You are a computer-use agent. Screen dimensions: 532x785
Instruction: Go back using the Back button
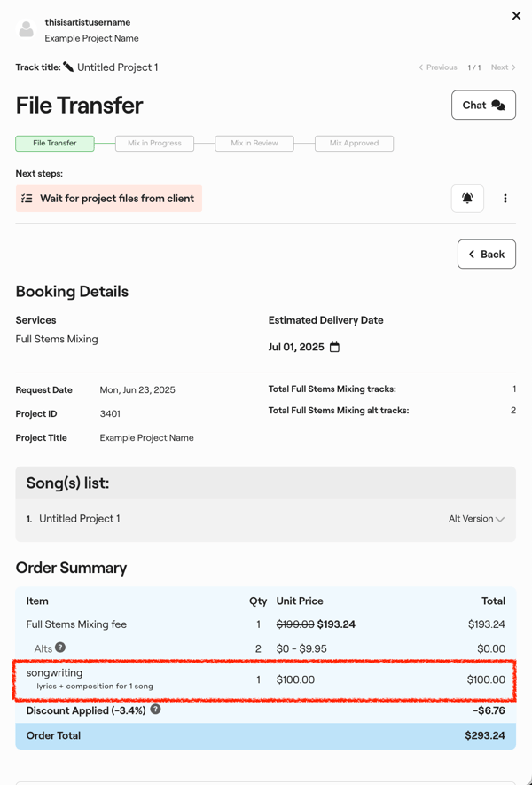pyautogui.click(x=487, y=255)
